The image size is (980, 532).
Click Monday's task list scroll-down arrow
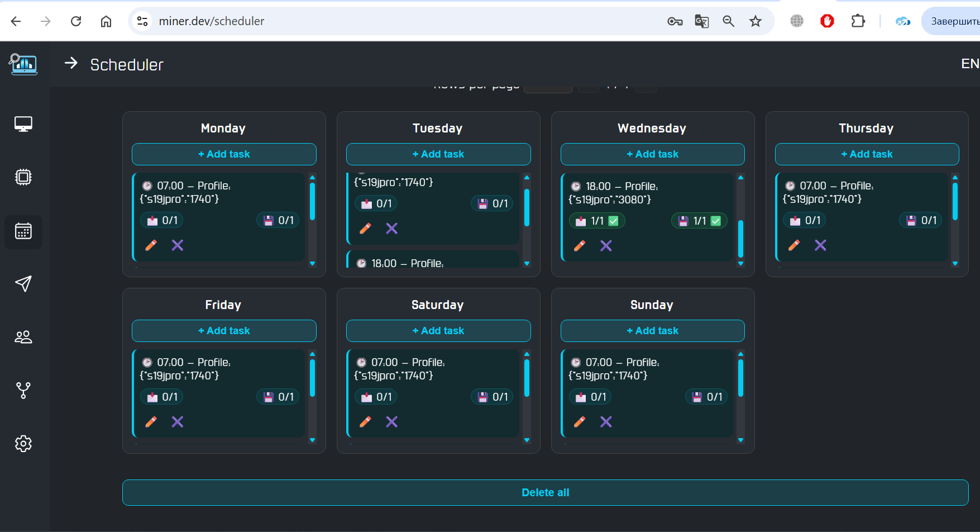tap(313, 263)
